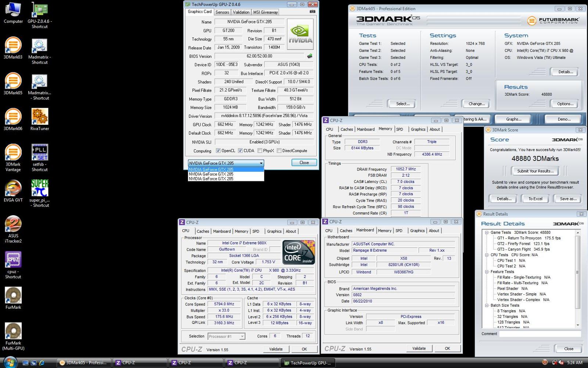Click the BIOS save chip icon in GPU-Z

point(309,56)
